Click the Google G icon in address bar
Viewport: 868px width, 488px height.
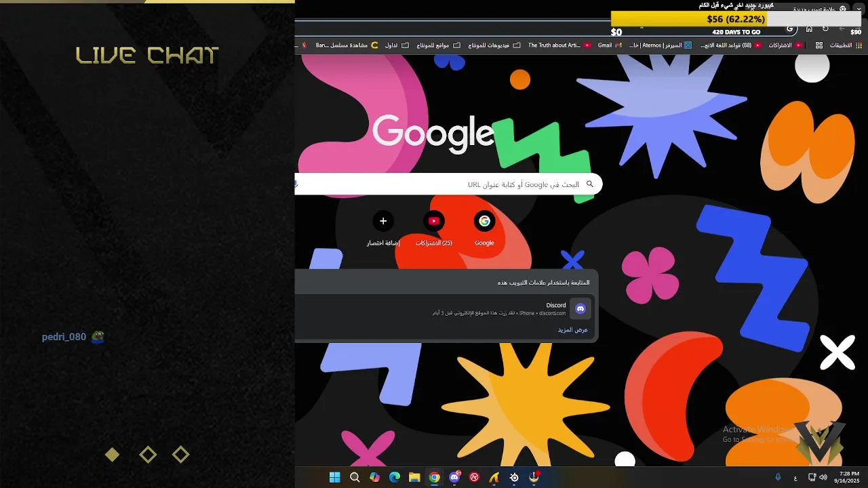pos(790,29)
